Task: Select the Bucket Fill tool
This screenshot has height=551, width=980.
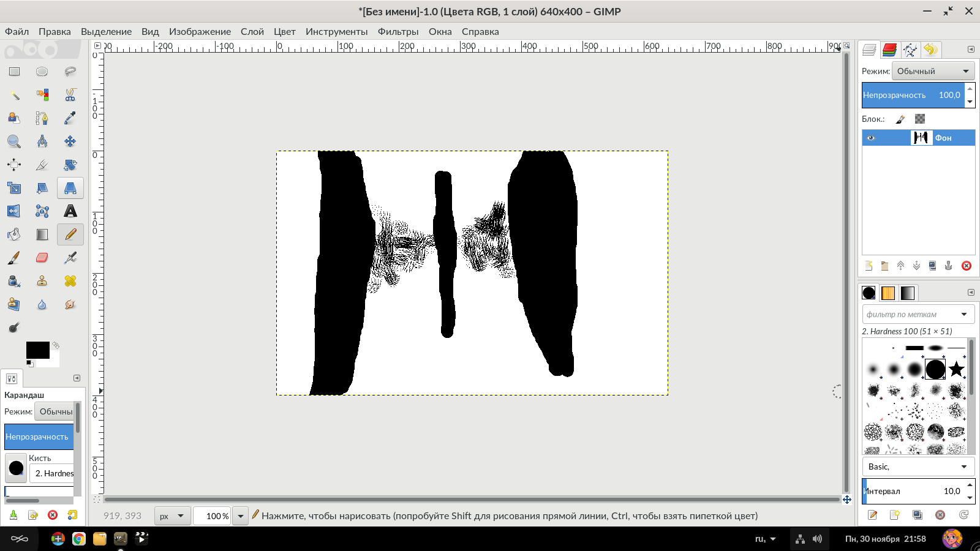Action: coord(14,234)
